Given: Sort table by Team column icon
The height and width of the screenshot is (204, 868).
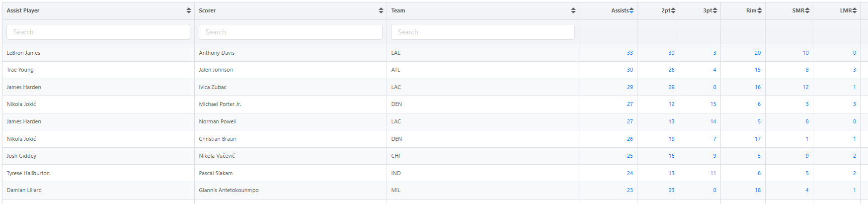Looking at the screenshot, I should click(x=573, y=10).
